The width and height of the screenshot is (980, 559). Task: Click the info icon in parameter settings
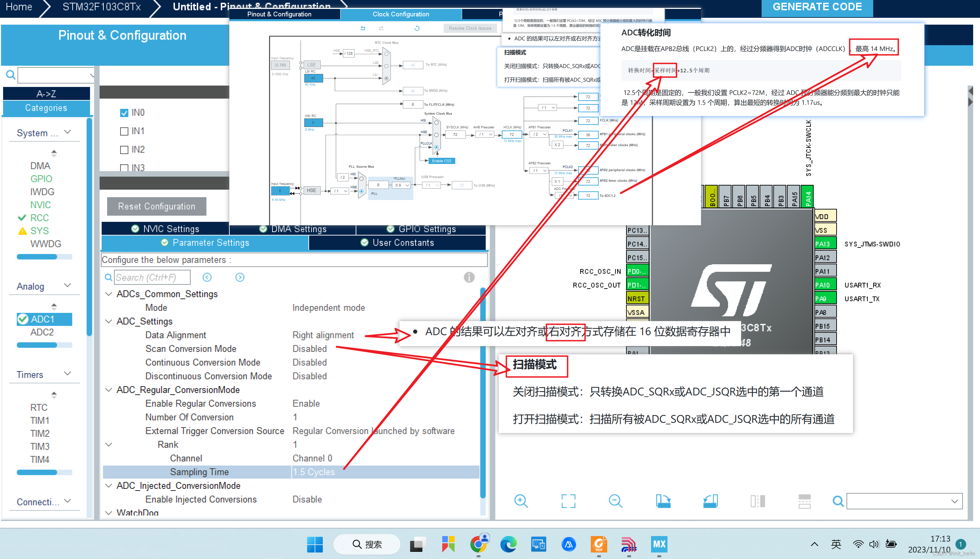click(x=469, y=277)
